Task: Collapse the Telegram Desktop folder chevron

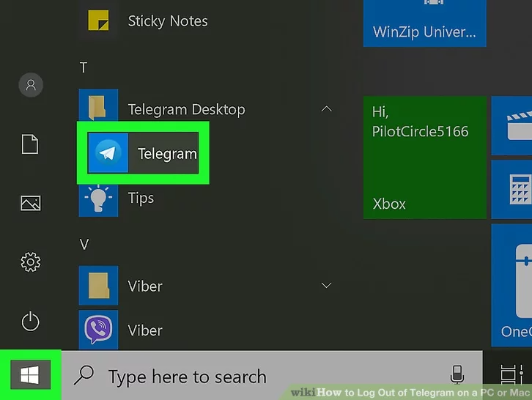Action: pyautogui.click(x=326, y=109)
